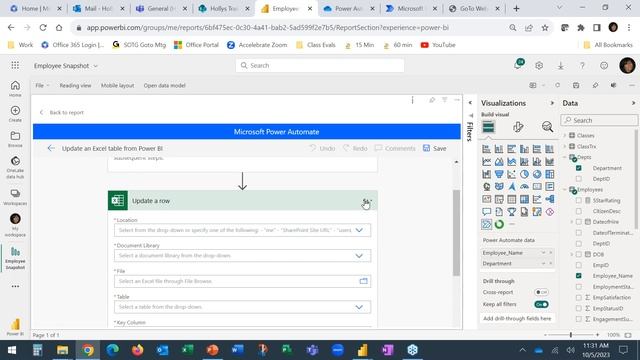Screen dimensions: 640x360
Task: Check the CitizenDesc field checkbox
Action: click(578, 211)
